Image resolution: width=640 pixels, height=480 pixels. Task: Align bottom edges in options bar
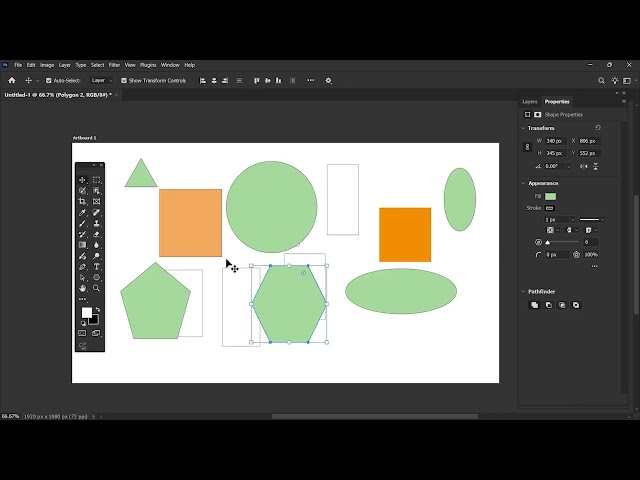pyautogui.click(x=279, y=81)
